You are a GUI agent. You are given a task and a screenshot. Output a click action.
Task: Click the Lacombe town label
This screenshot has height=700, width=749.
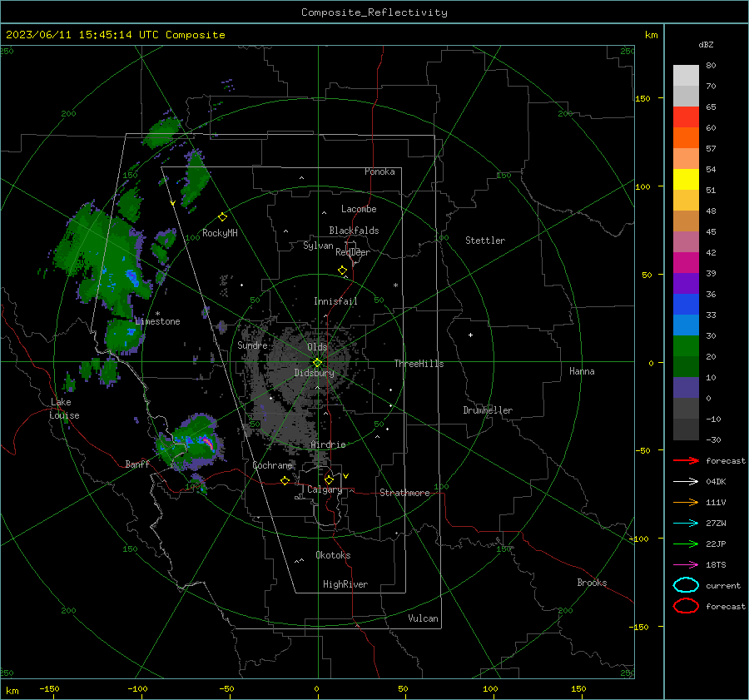coord(359,209)
